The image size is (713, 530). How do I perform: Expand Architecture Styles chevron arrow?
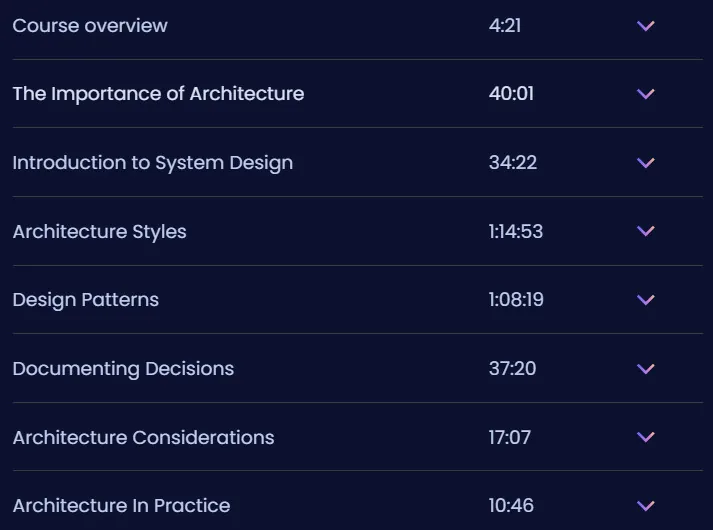pos(646,231)
